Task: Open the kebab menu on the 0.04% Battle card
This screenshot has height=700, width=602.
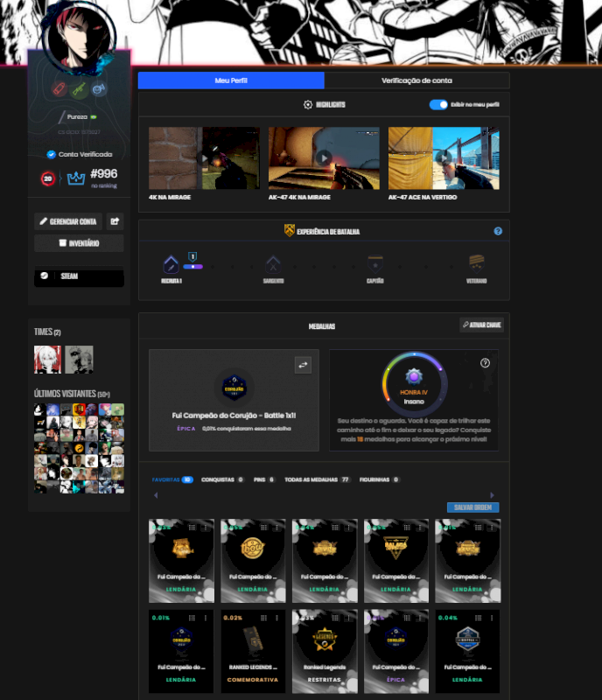Action: tap(492, 618)
